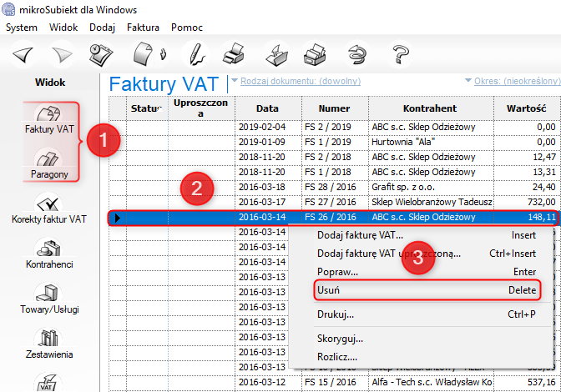Click the fax-like printer toolbar icon

(315, 55)
